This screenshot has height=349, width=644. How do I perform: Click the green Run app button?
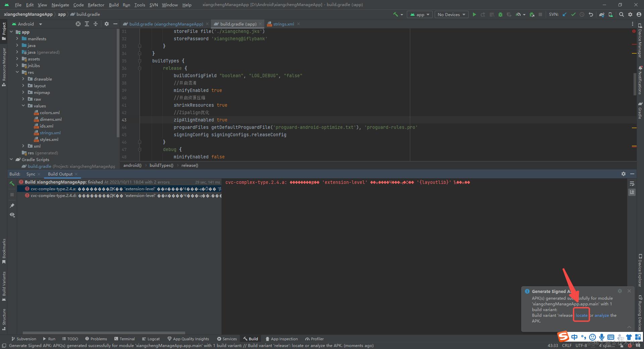pyautogui.click(x=474, y=14)
